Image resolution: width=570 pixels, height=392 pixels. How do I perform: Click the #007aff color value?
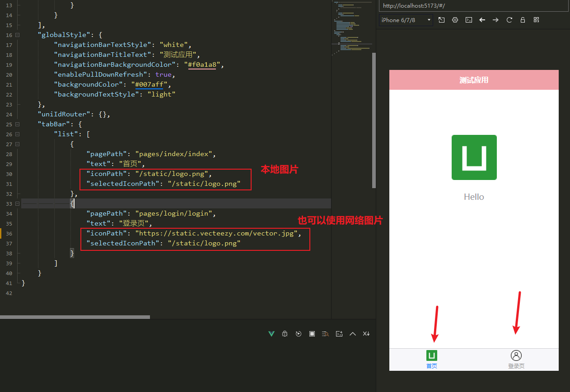[x=149, y=84]
